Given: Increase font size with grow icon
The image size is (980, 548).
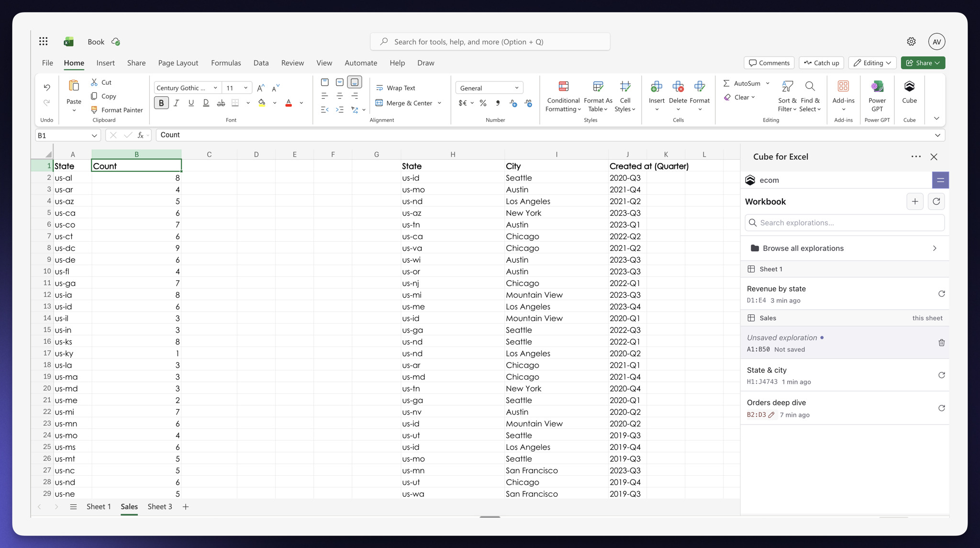Looking at the screenshot, I should [x=261, y=88].
